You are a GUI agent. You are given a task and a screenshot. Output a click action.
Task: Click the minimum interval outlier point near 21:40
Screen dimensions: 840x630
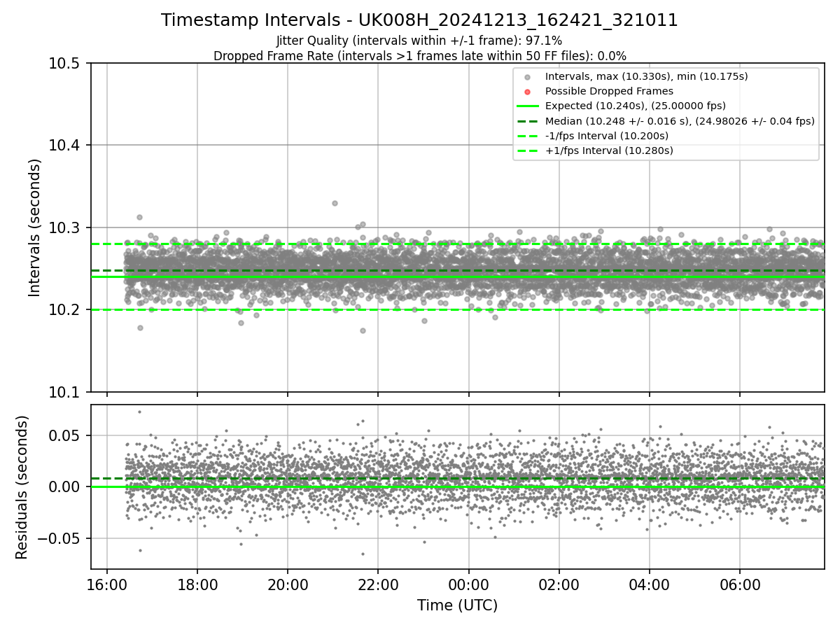tap(363, 330)
